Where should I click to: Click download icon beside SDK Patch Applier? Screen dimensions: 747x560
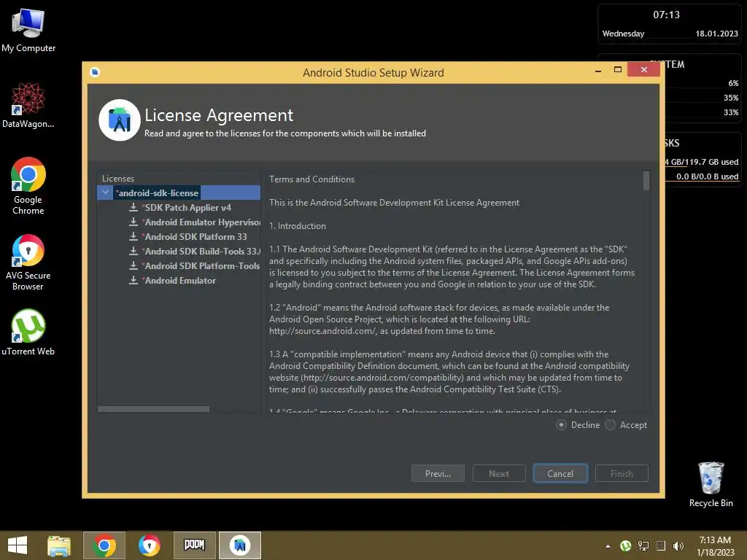coord(133,208)
